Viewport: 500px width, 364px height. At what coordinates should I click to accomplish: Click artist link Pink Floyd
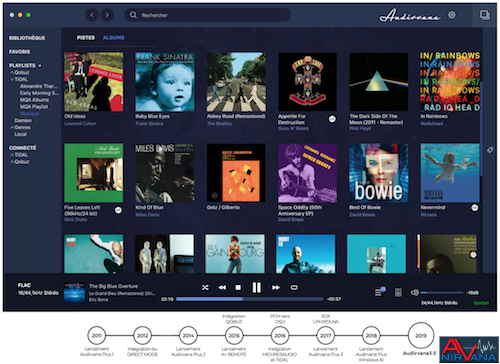pyautogui.click(x=360, y=128)
